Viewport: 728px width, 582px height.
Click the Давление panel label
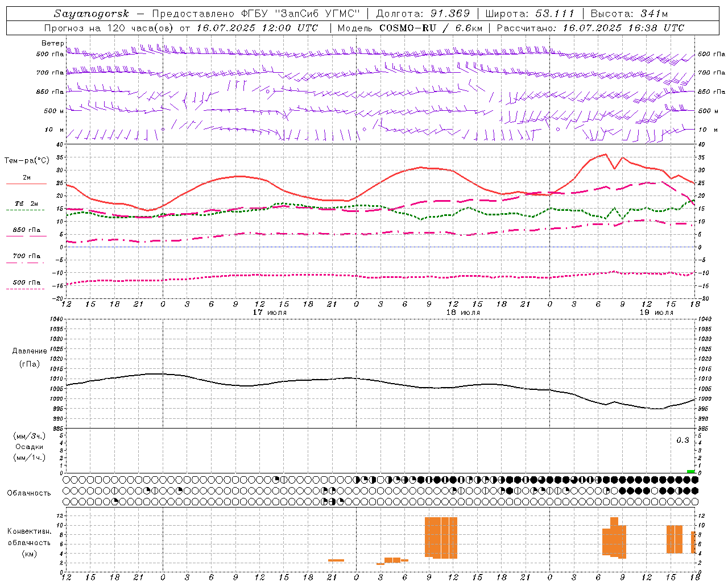pyautogui.click(x=30, y=351)
